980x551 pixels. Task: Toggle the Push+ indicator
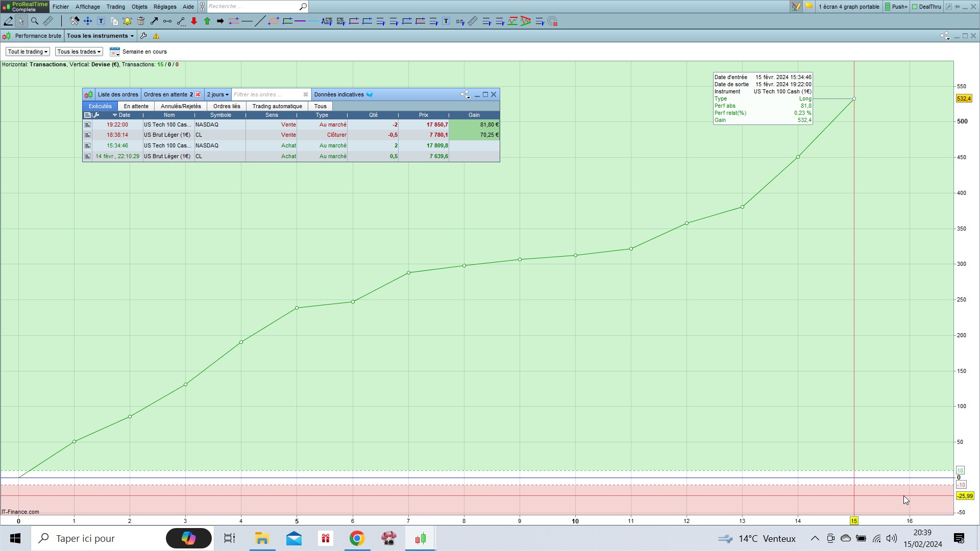point(896,7)
